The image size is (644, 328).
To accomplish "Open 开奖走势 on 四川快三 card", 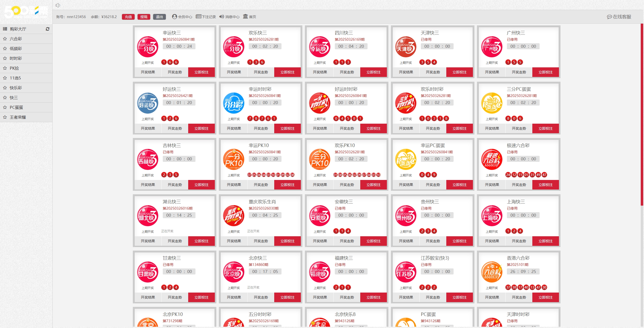I will click(347, 72).
